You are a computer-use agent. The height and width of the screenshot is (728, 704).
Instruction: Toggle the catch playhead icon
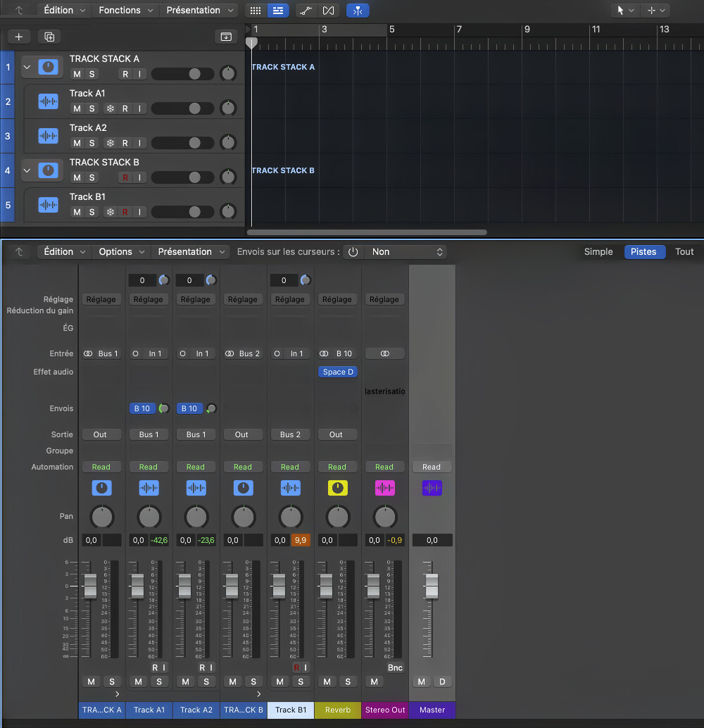coord(358,11)
